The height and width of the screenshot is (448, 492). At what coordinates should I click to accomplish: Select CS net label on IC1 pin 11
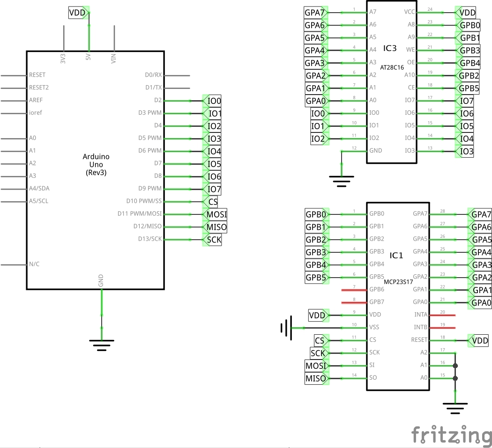click(321, 340)
